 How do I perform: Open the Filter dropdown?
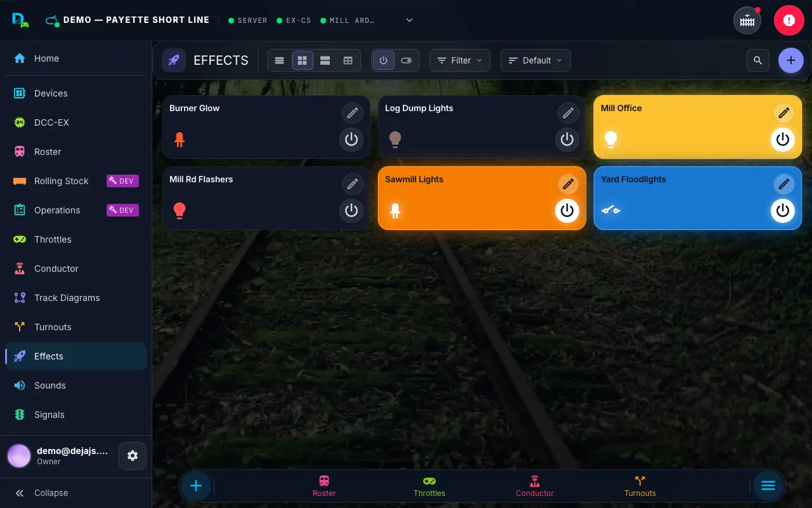point(460,61)
